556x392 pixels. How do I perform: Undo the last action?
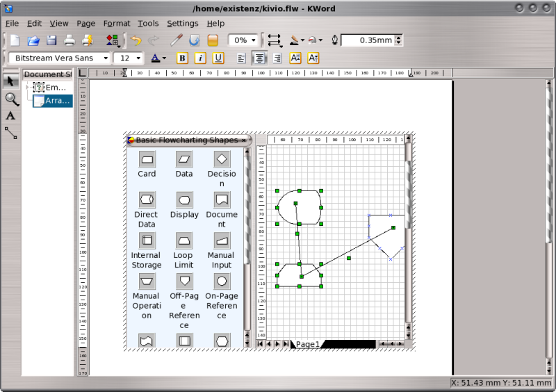tap(136, 40)
